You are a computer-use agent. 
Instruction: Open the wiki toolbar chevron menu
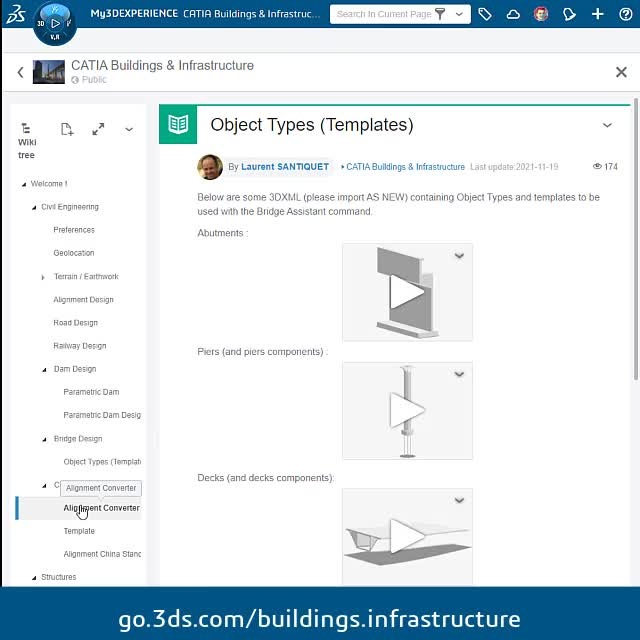(129, 129)
